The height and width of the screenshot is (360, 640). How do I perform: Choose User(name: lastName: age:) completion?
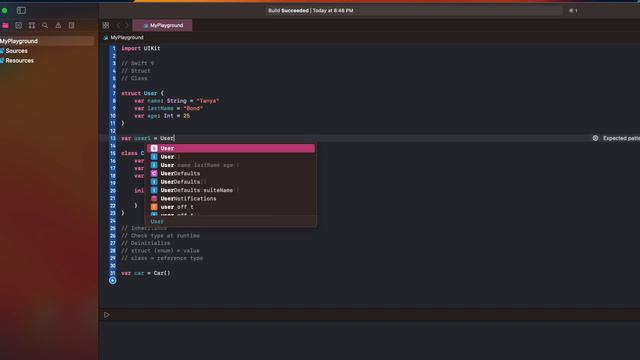tap(231, 165)
